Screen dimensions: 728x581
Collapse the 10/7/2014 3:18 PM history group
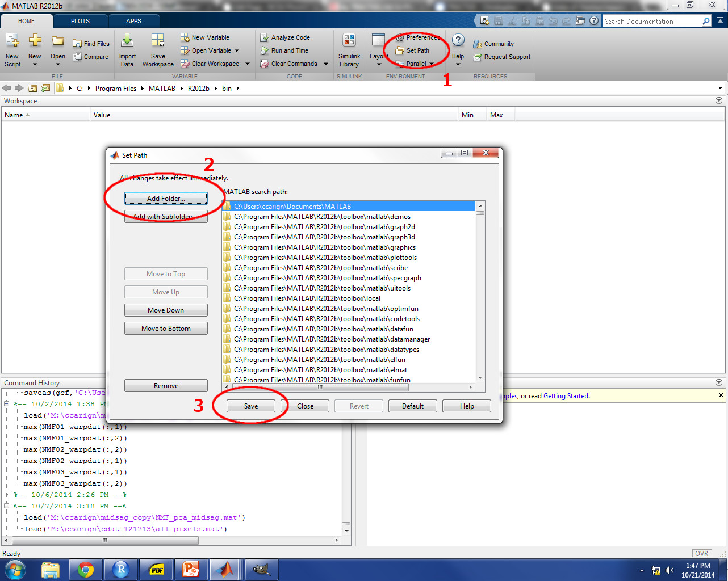[x=7, y=506]
